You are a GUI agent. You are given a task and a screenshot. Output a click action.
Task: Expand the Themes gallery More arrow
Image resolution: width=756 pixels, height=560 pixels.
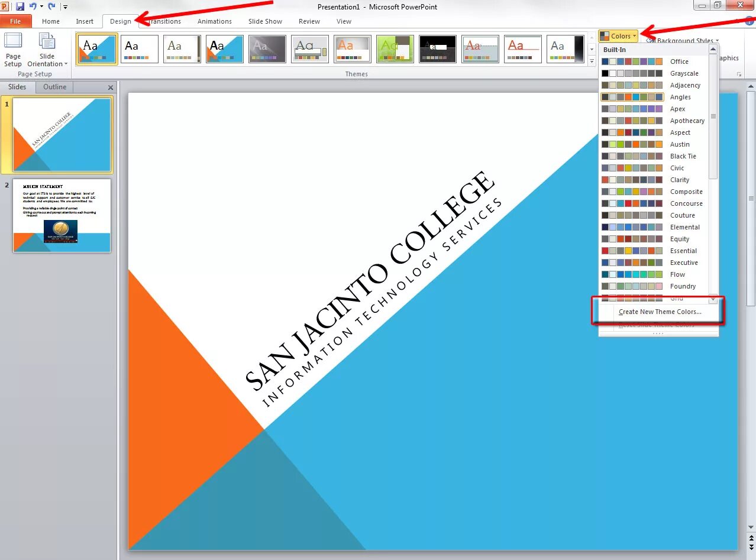[x=592, y=60]
